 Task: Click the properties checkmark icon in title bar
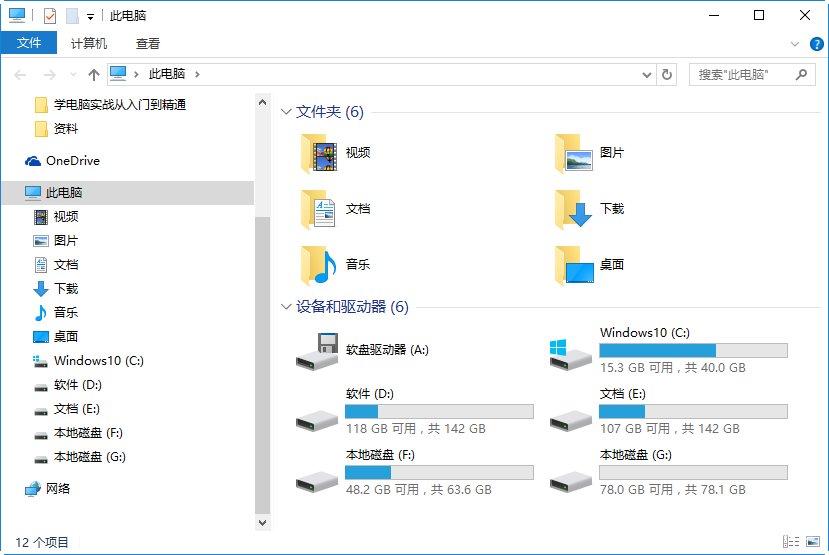[50, 16]
